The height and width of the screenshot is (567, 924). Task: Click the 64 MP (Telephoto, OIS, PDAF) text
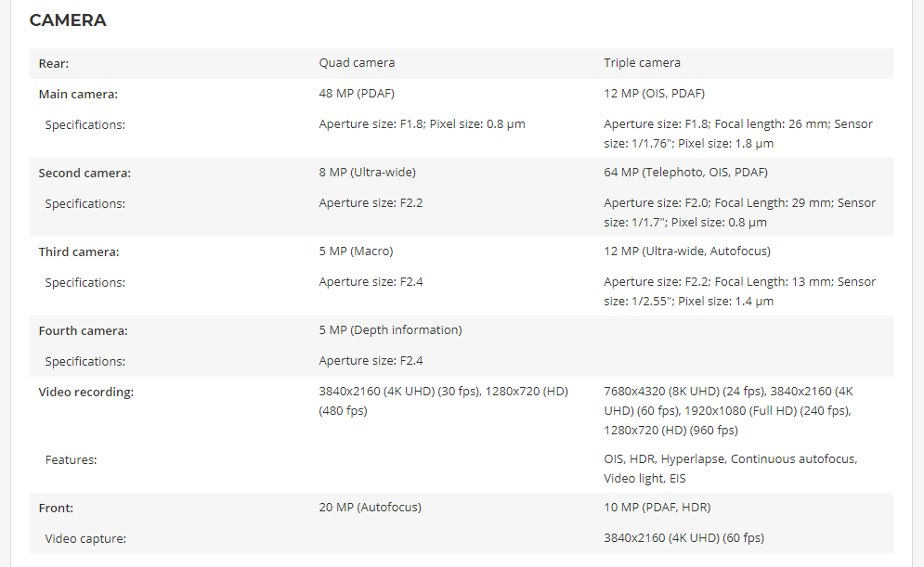[x=685, y=173]
